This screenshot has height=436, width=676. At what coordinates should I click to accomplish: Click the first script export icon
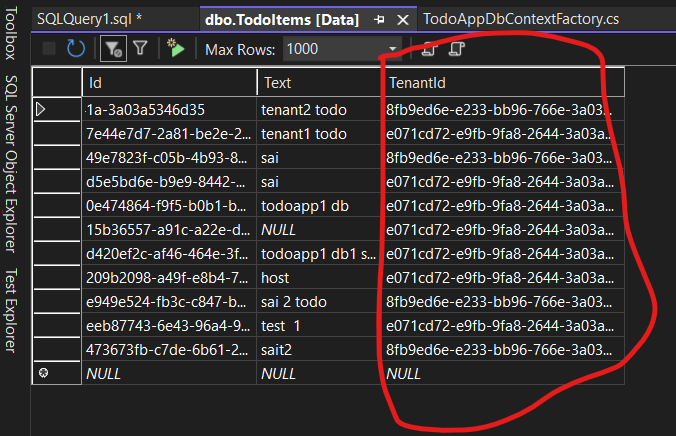429,48
